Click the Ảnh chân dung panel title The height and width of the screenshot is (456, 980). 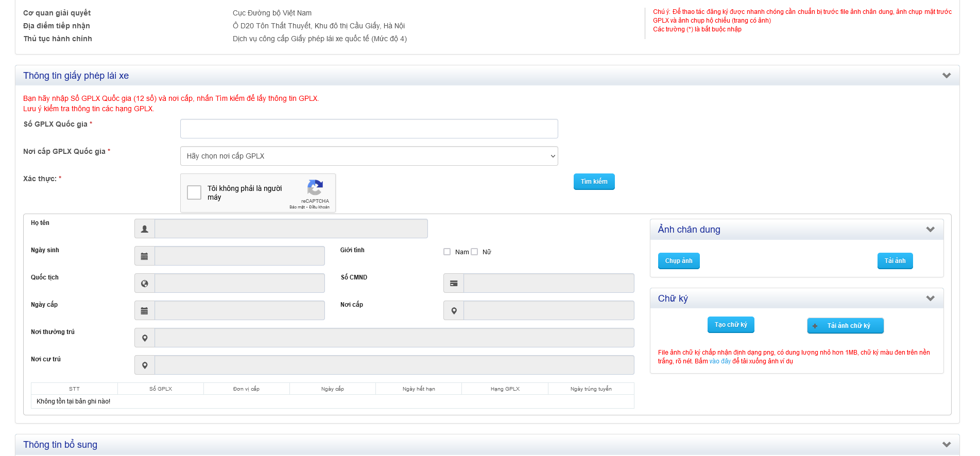pyautogui.click(x=689, y=230)
